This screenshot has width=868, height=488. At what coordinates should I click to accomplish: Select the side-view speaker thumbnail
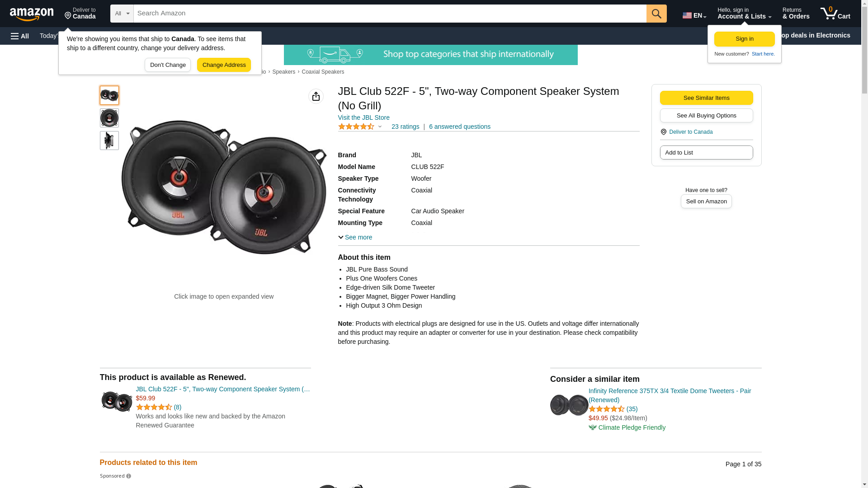click(109, 141)
